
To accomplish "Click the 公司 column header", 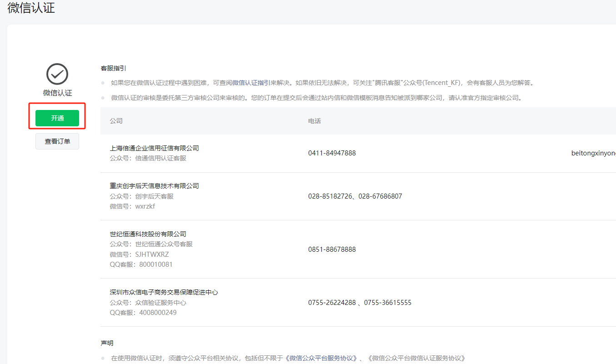I will coord(116,121).
